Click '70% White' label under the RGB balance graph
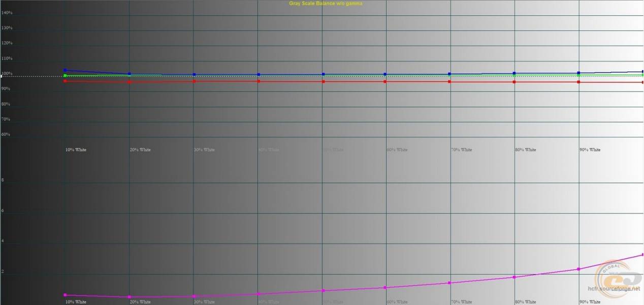The height and width of the screenshot is (305, 644). 461,150
